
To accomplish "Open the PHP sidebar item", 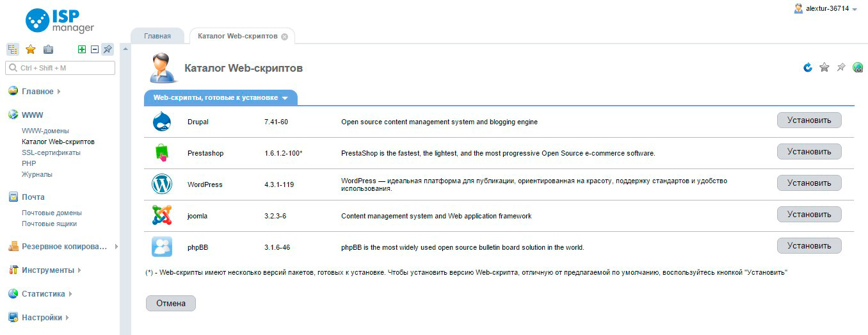I will pyautogui.click(x=29, y=163).
